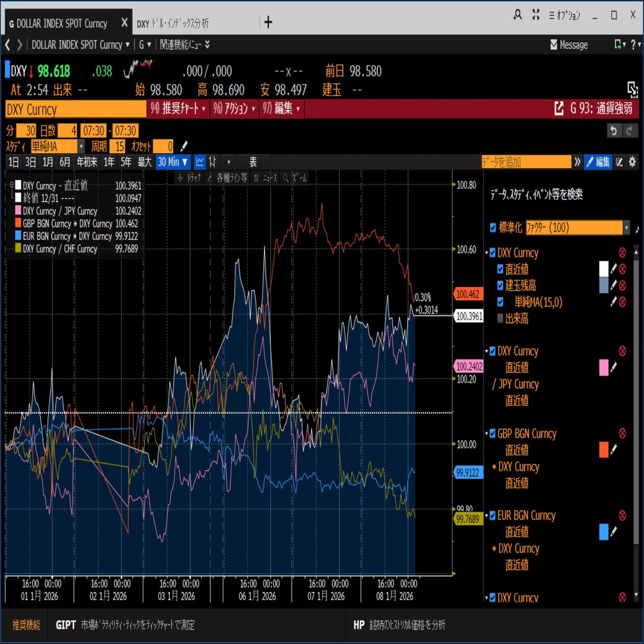Open the 30 Min interval dropdown
644x644 pixels.
[172, 162]
